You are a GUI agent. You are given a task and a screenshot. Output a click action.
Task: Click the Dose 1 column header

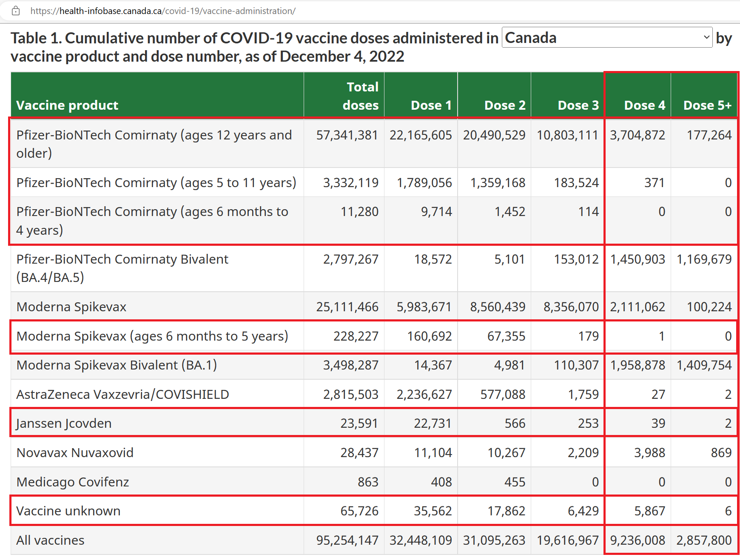(431, 105)
